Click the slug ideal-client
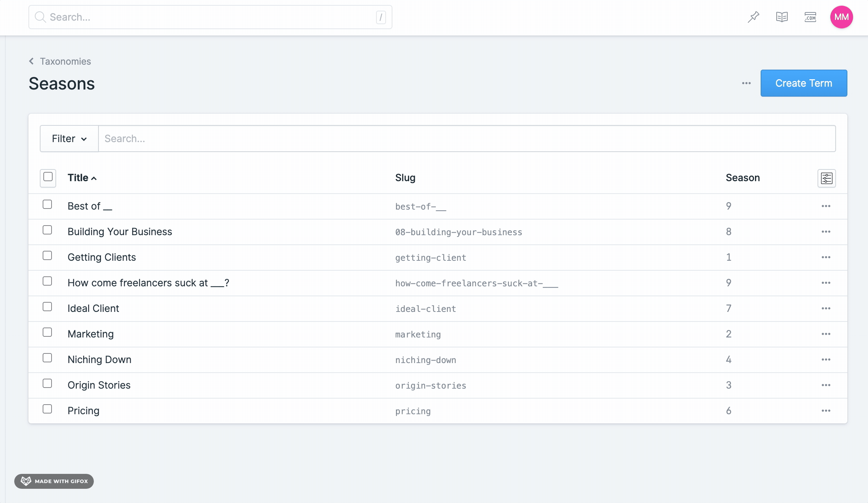Screen dimensions: 868x503 [x=425, y=309]
